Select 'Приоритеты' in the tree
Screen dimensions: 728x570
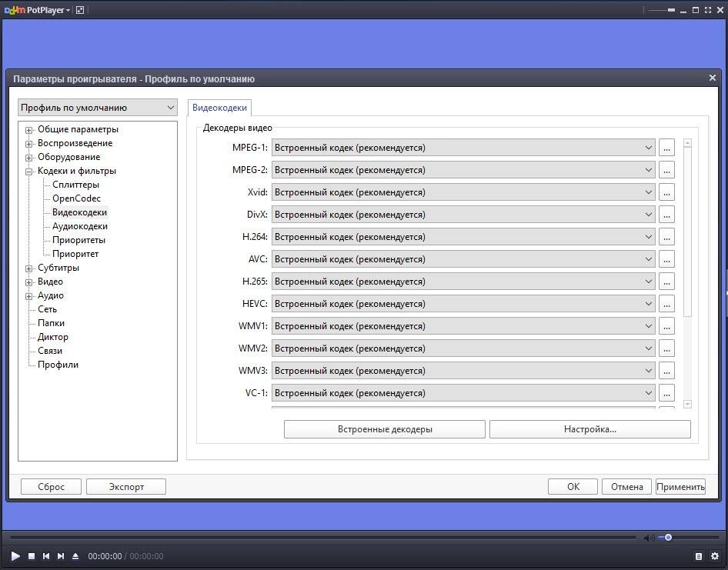tap(79, 240)
